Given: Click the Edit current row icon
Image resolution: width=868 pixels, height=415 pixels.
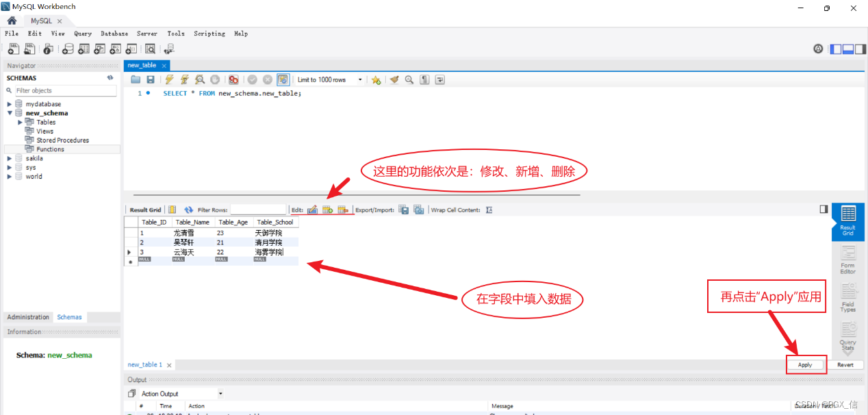Looking at the screenshot, I should pos(312,210).
